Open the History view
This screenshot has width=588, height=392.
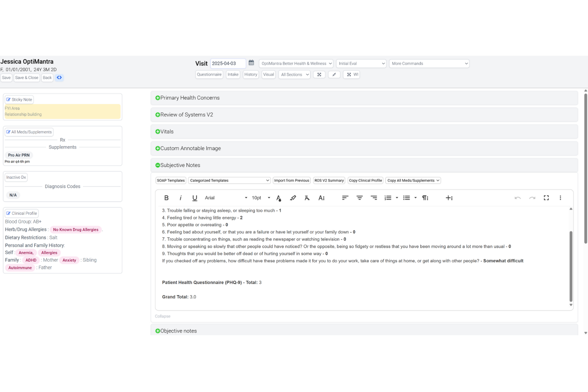click(251, 74)
